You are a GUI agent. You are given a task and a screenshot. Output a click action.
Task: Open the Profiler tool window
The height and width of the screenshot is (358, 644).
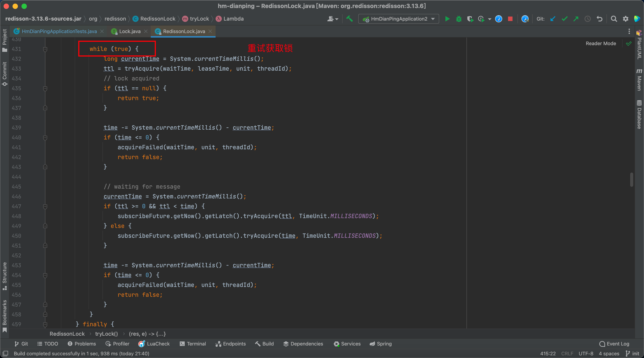pyautogui.click(x=117, y=344)
